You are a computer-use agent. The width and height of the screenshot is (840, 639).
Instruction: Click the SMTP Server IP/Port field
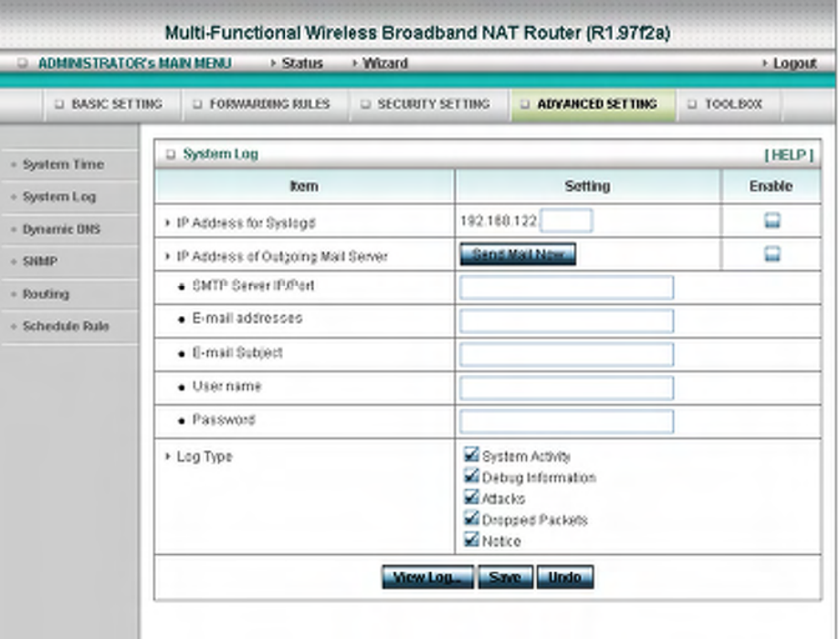[566, 288]
